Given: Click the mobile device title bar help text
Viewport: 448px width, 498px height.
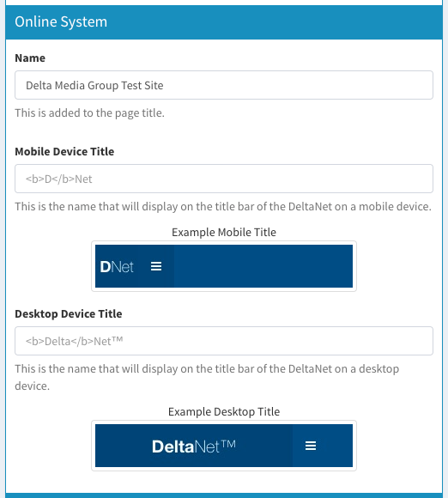Looking at the screenshot, I should click(223, 206).
